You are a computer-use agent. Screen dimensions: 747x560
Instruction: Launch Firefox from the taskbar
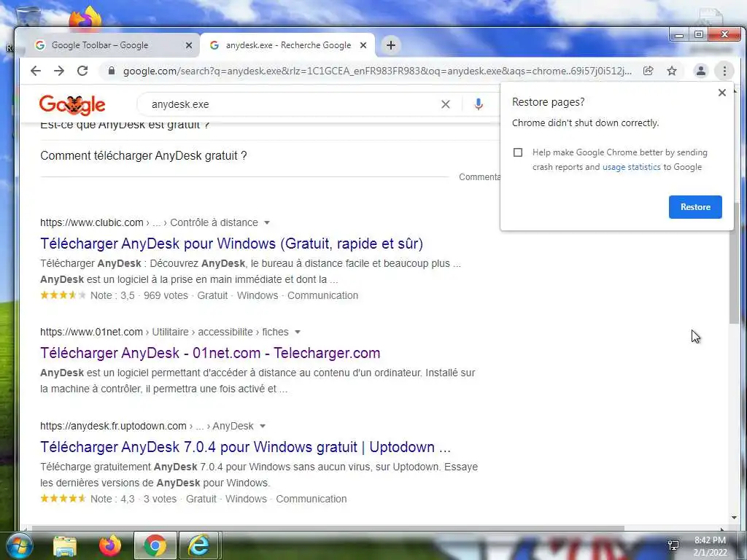tap(110, 545)
